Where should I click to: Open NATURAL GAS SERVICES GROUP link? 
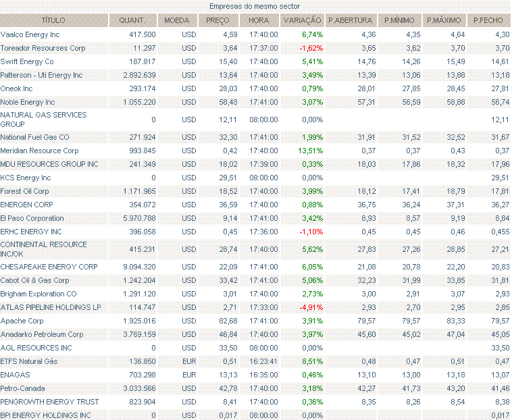(x=43, y=120)
